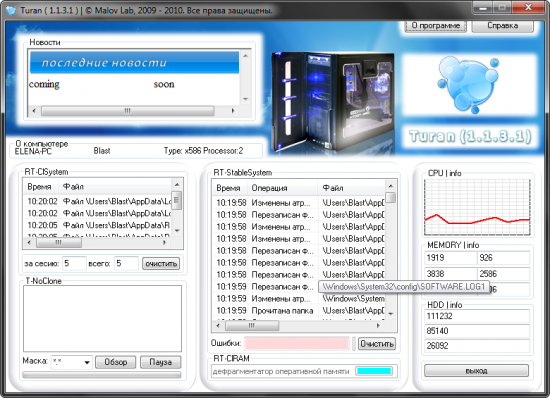The image size is (550, 398).
Task: Select the 'Прочитана папка' row at 10:19:59
Action: point(299,310)
